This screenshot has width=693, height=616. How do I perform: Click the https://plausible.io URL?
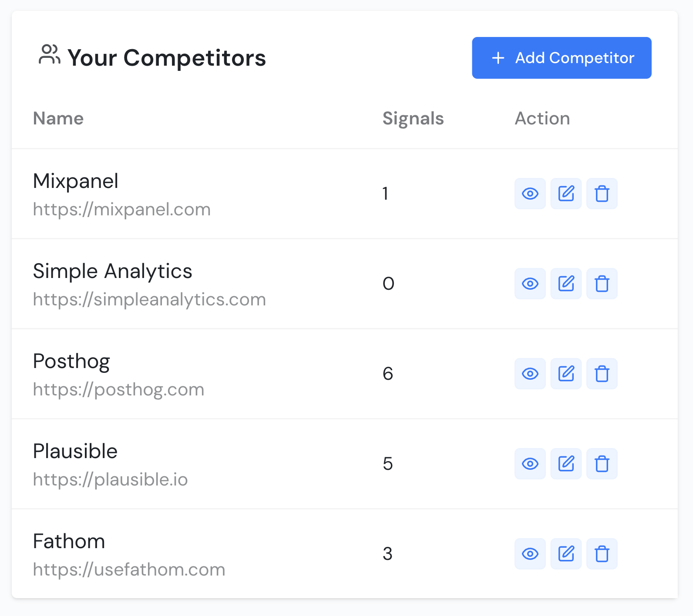110,479
